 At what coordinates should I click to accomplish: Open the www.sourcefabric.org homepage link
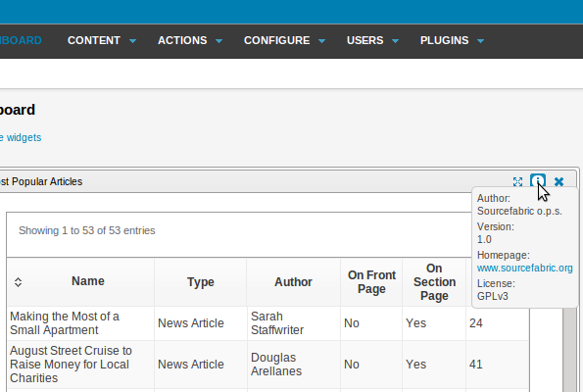(524, 269)
